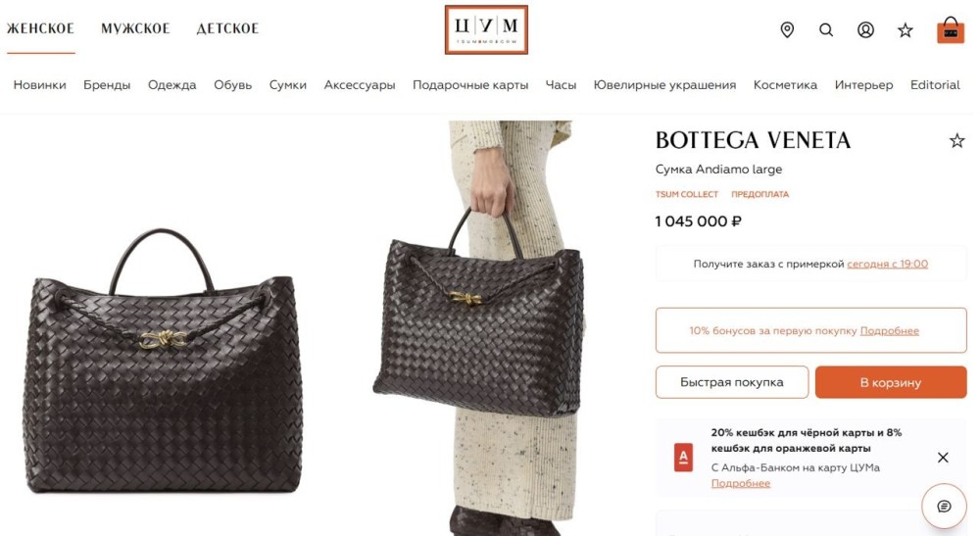Open the orange shopping bag cart
980x536 pixels.
950,30
